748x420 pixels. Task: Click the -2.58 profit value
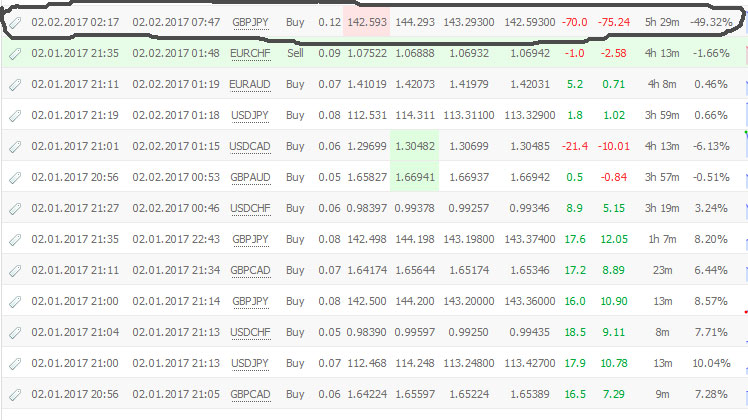click(x=613, y=53)
